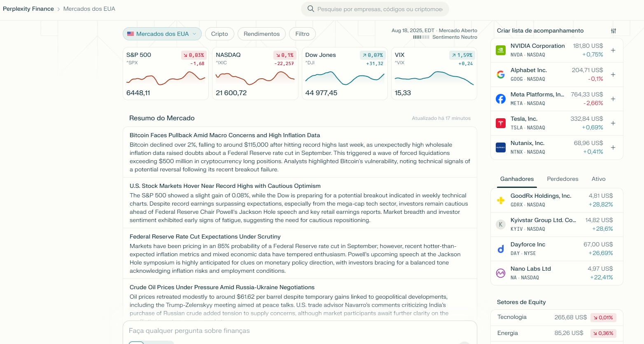Open the watchlist settings sliders icon
The width and height of the screenshot is (644, 344).
click(x=614, y=30)
